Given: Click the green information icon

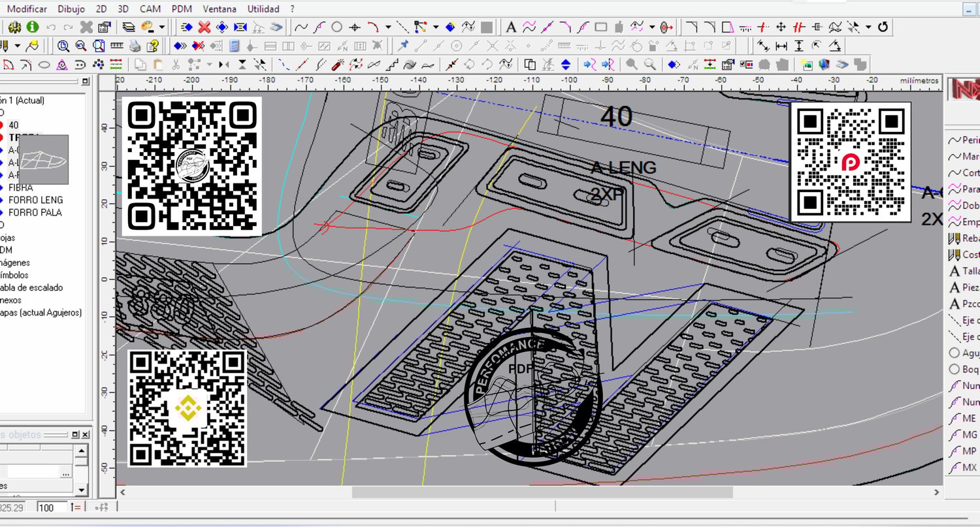Looking at the screenshot, I should [x=32, y=27].
